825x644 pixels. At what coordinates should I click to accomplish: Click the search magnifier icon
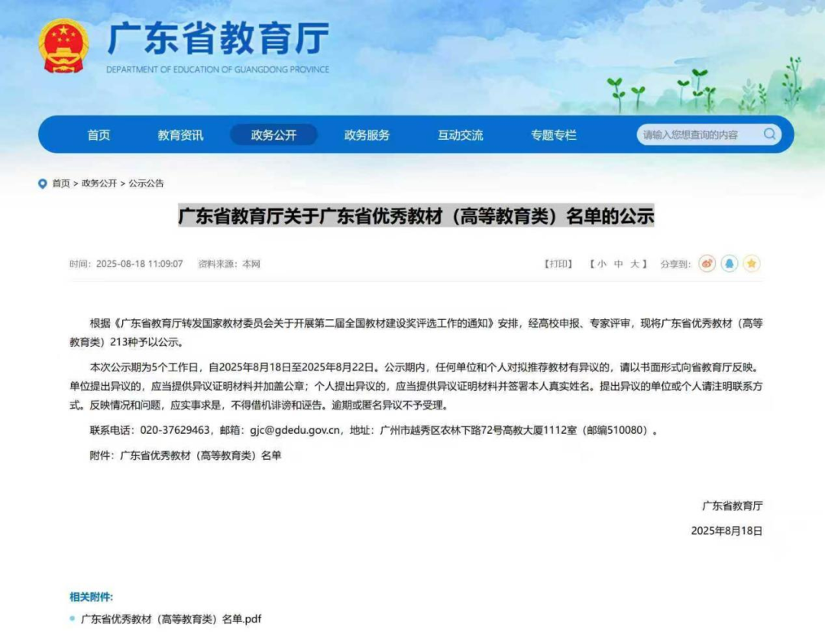(x=769, y=134)
